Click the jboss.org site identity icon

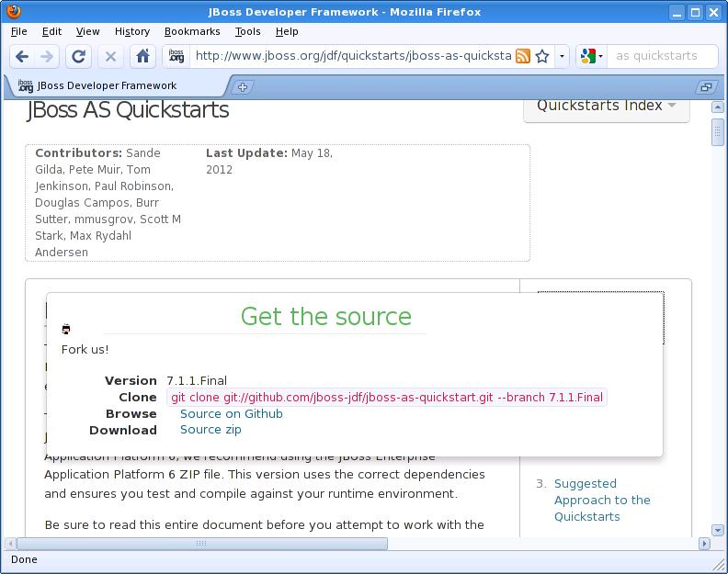coord(176,56)
